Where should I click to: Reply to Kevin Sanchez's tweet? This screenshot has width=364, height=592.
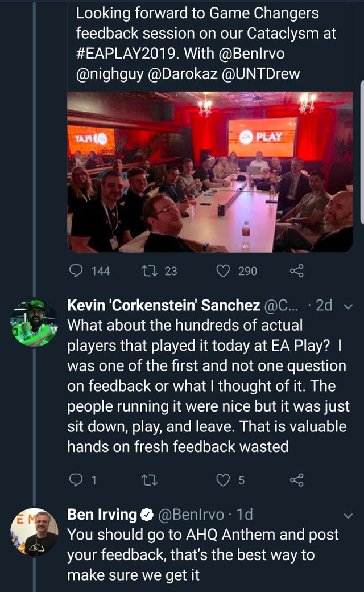pyautogui.click(x=76, y=480)
